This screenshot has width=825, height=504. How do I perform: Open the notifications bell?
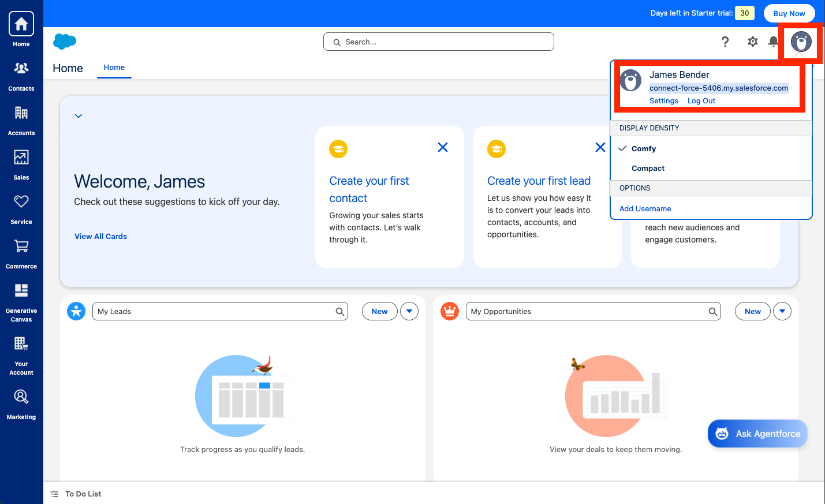pos(773,42)
